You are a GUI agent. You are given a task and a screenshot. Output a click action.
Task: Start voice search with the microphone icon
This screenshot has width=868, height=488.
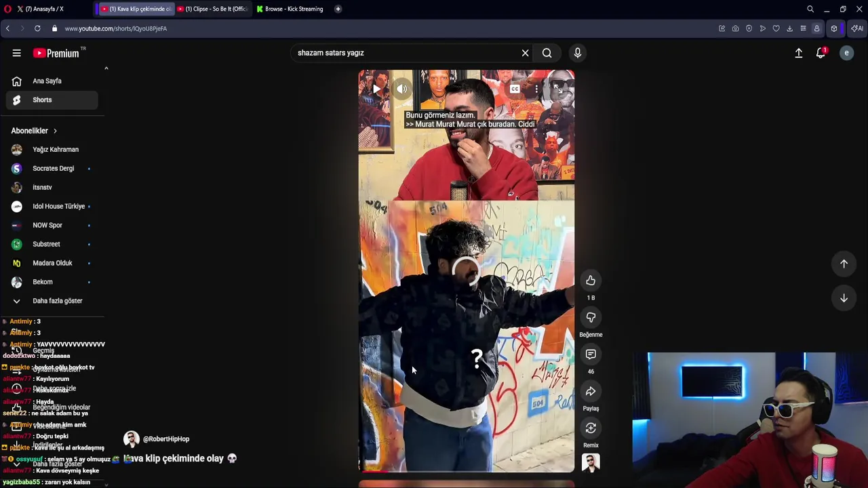(x=578, y=53)
